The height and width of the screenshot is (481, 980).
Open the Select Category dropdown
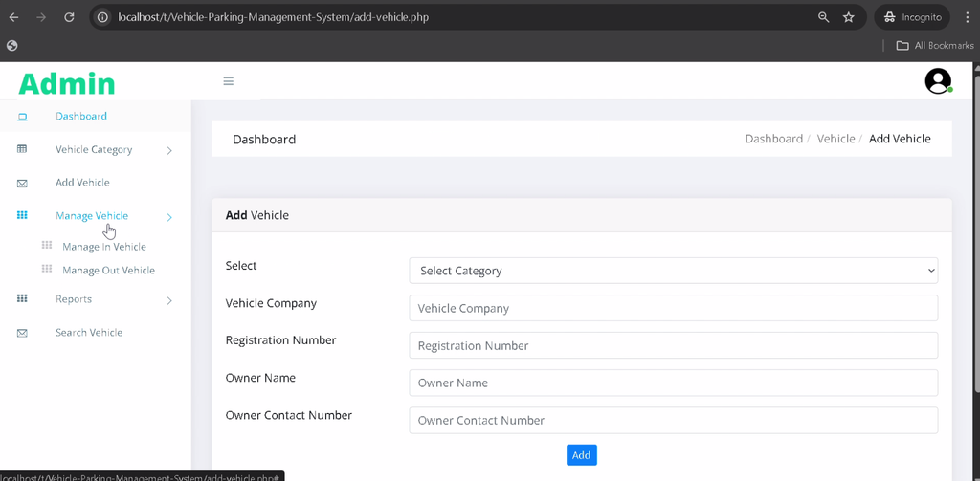674,271
